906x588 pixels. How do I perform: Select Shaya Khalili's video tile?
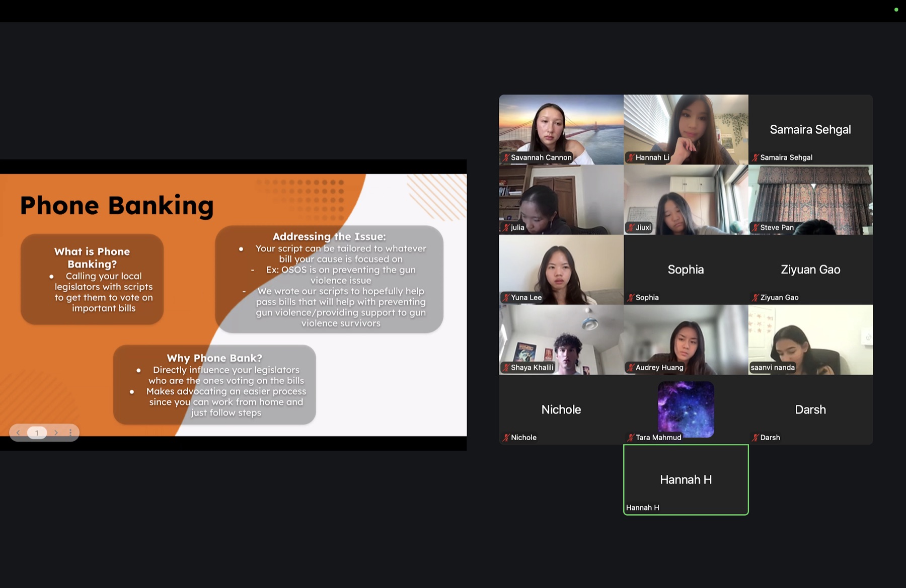pos(561,340)
